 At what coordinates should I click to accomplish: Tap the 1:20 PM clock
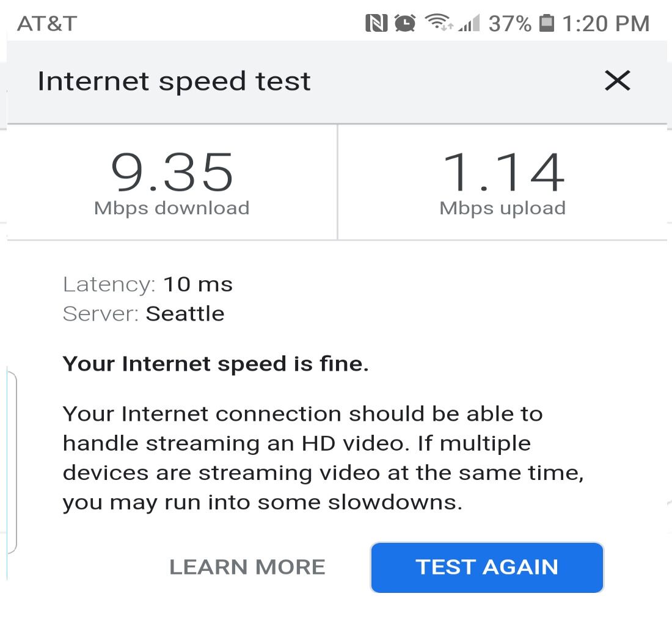pyautogui.click(x=605, y=24)
